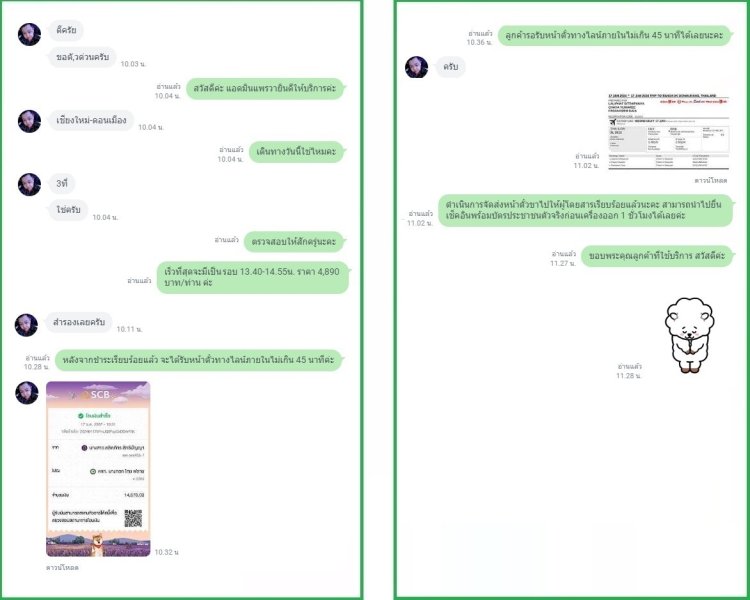
Task: Click ดาวน์โหลด link under the e-ticket image
Action: tap(711, 180)
